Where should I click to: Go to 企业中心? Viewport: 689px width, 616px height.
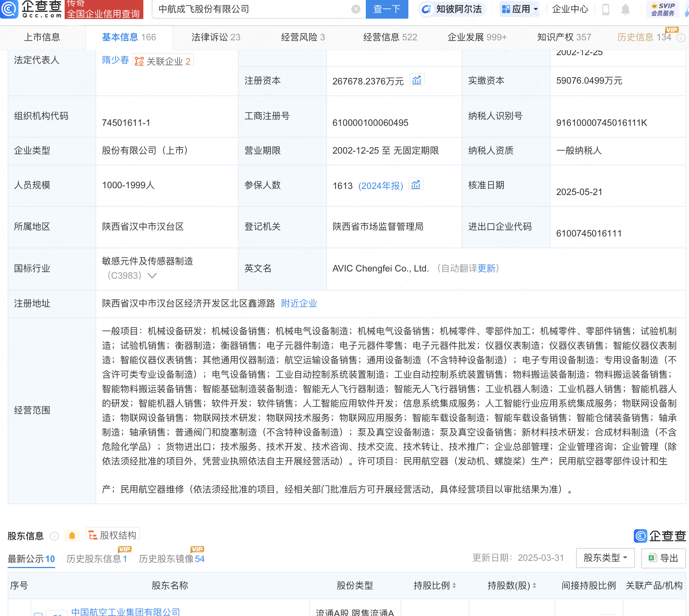tap(570, 9)
